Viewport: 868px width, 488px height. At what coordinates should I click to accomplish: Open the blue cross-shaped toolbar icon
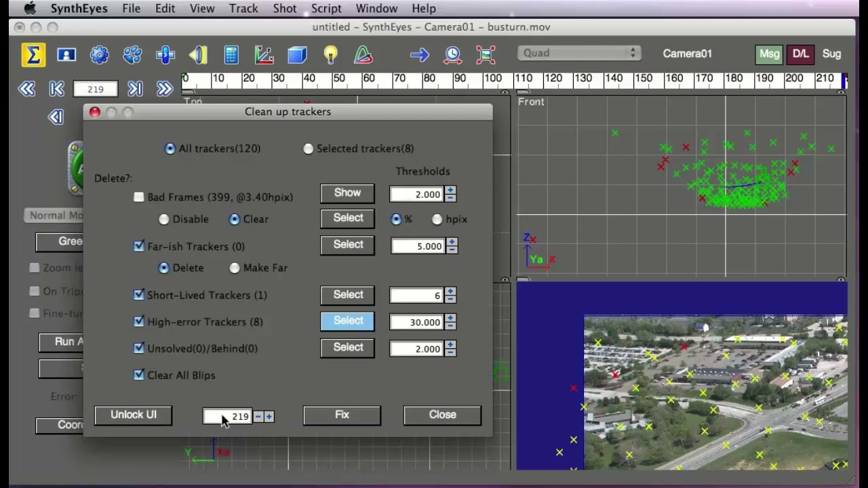[x=165, y=55]
